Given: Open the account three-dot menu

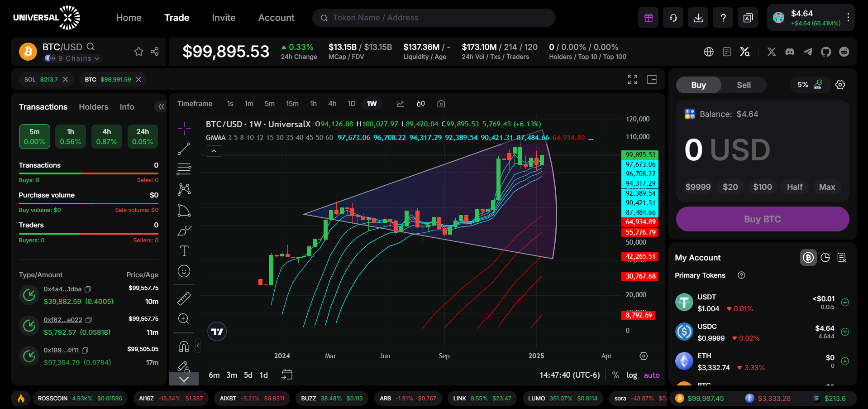Looking at the screenshot, I should [x=848, y=18].
